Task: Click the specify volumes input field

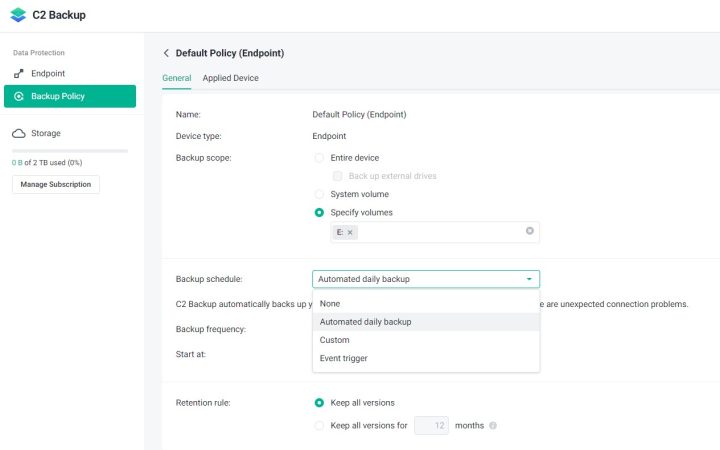Action: [440, 232]
